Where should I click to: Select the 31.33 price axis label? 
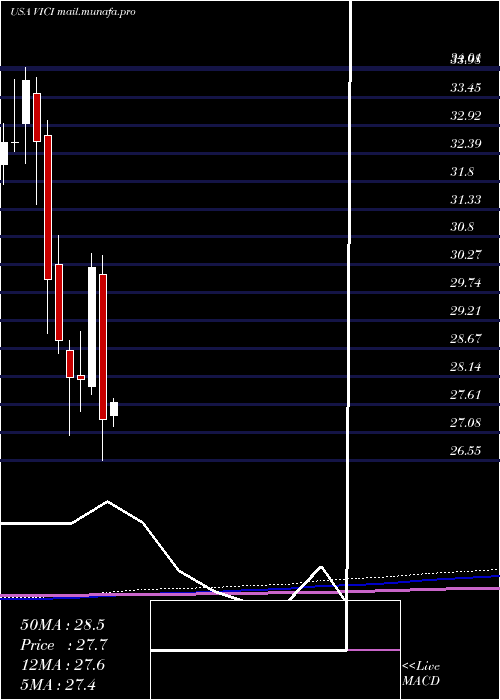[465, 200]
